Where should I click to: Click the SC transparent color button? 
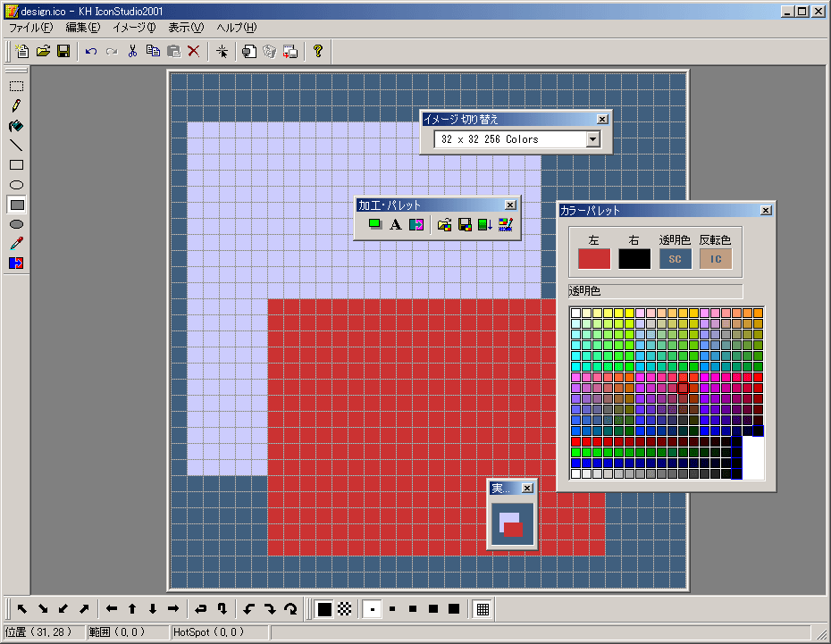coord(676,259)
